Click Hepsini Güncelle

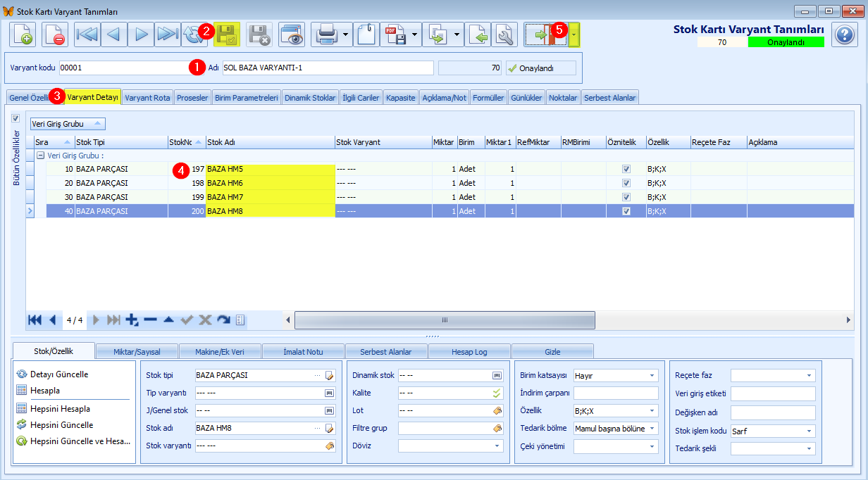pyautogui.click(x=61, y=425)
